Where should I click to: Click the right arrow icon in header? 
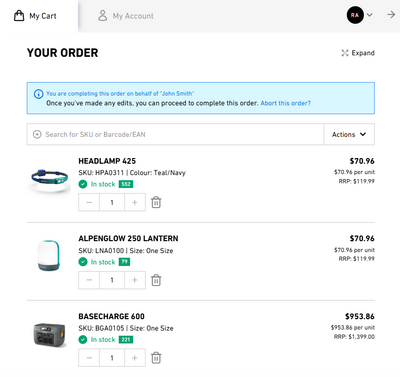tap(391, 15)
